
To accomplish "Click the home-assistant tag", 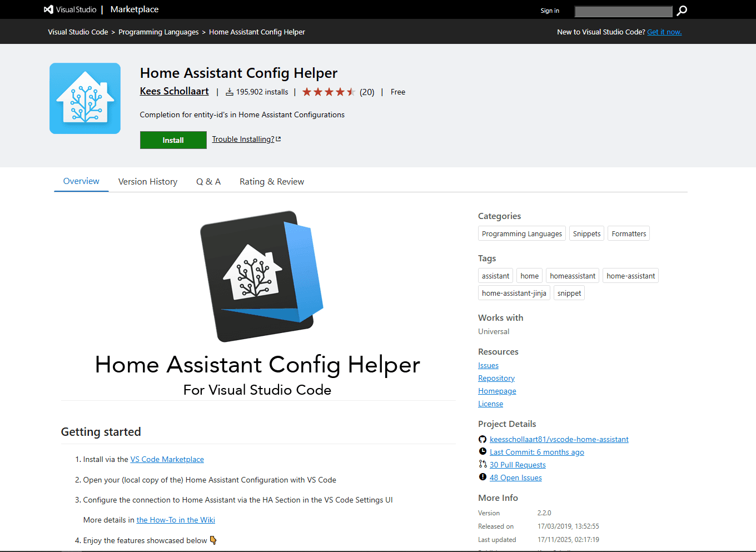I will click(x=631, y=276).
